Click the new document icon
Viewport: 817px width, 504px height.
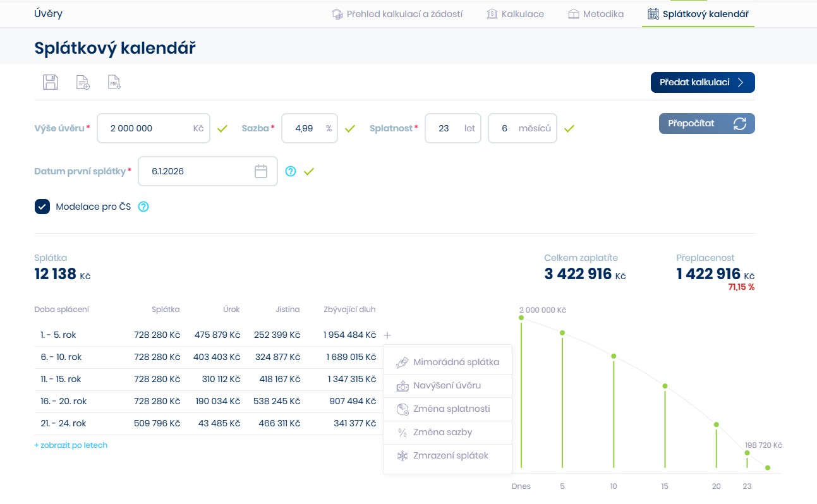83,82
